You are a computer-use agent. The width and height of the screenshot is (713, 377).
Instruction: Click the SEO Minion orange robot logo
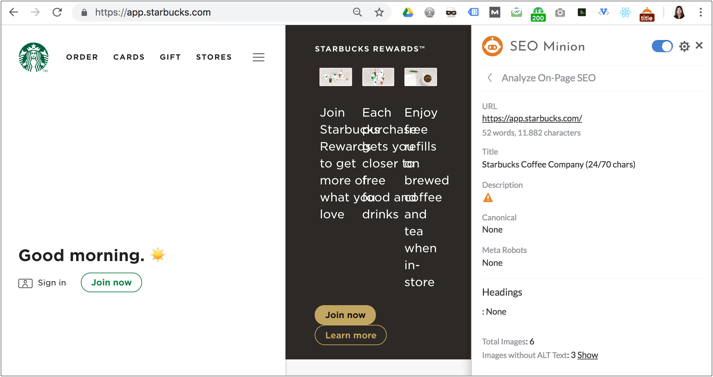pos(492,46)
